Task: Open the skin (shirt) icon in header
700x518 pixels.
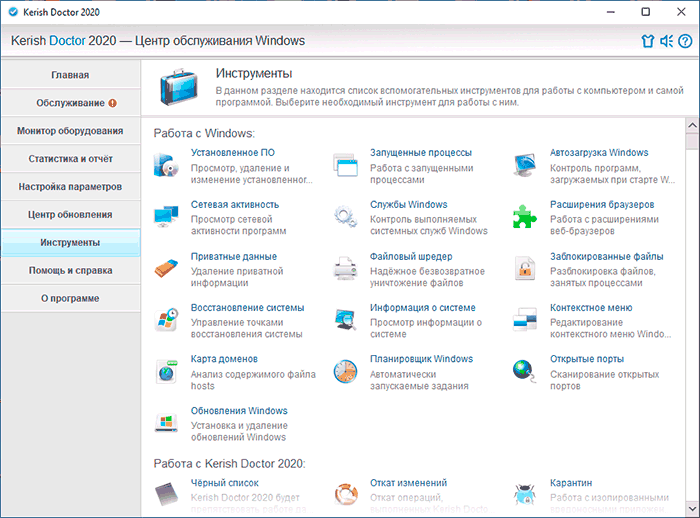Action: 647,41
